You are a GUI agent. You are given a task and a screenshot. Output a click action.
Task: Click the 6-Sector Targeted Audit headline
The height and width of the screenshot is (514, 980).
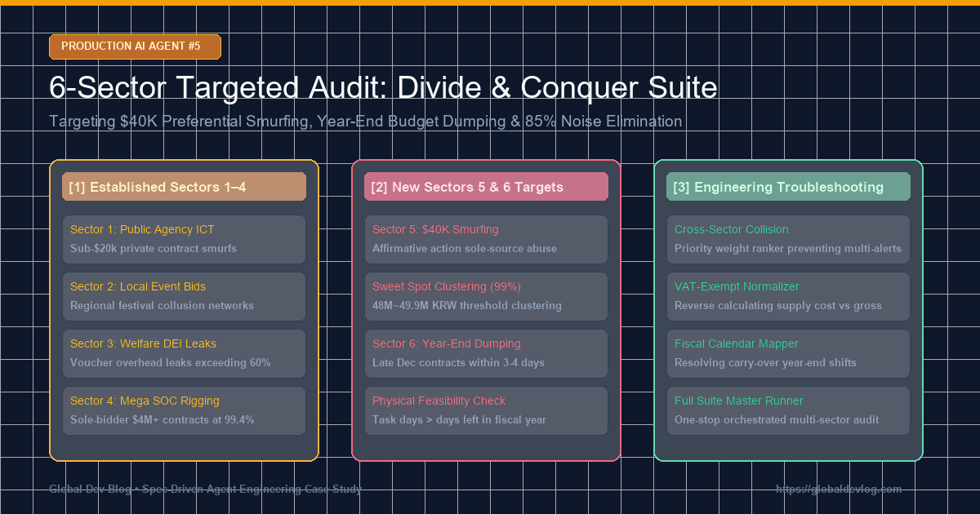pos(383,87)
